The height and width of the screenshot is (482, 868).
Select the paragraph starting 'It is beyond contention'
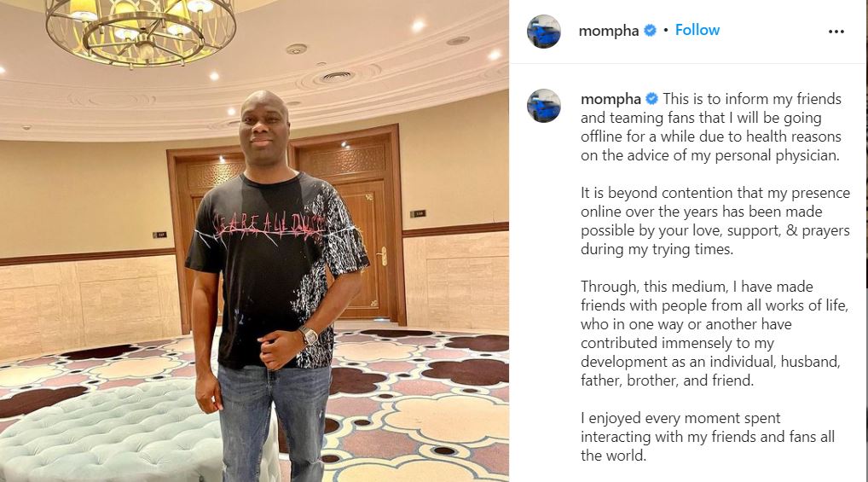[715, 221]
